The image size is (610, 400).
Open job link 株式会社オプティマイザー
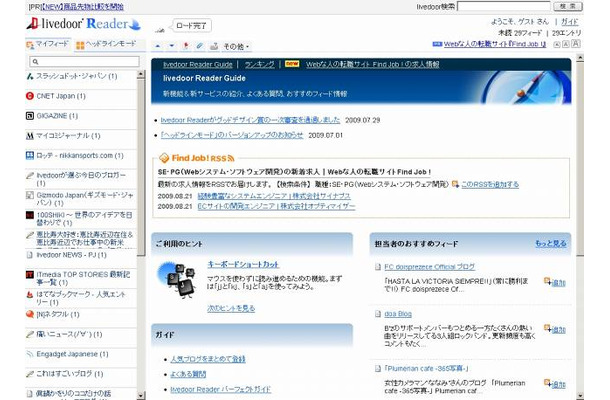[276, 206]
